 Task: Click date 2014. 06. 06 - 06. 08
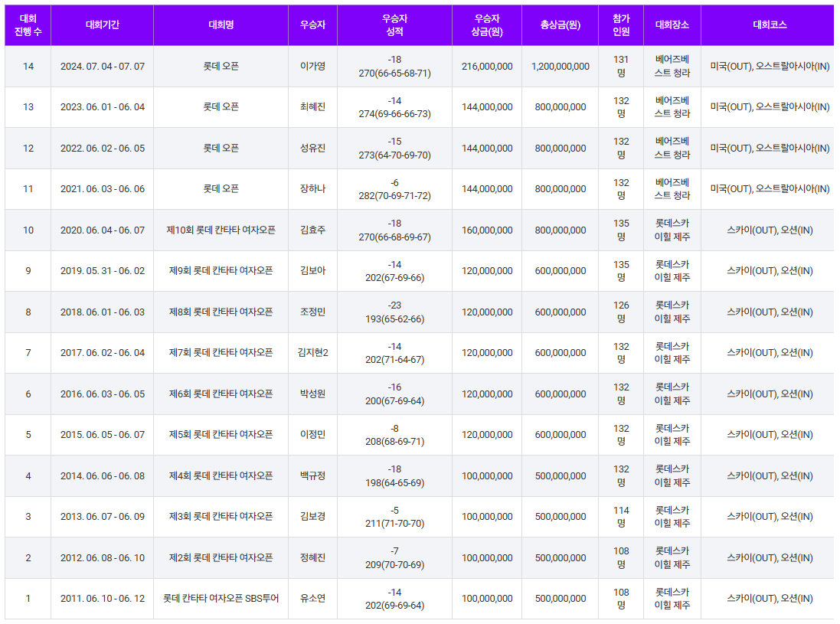[x=103, y=476]
